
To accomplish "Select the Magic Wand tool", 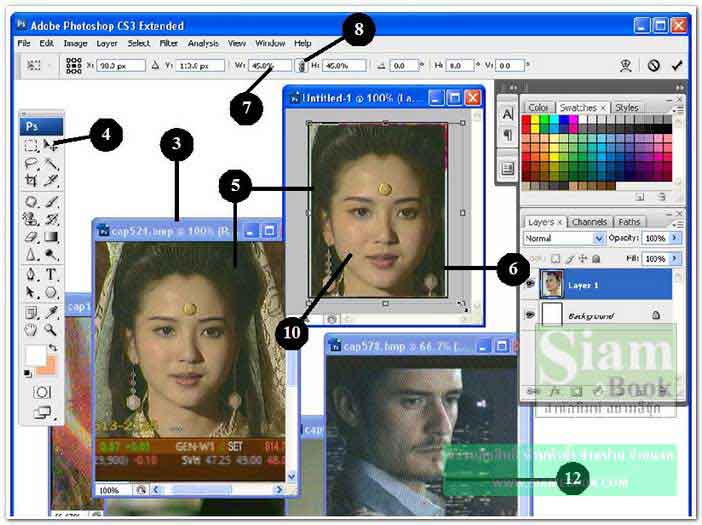I will (x=51, y=163).
